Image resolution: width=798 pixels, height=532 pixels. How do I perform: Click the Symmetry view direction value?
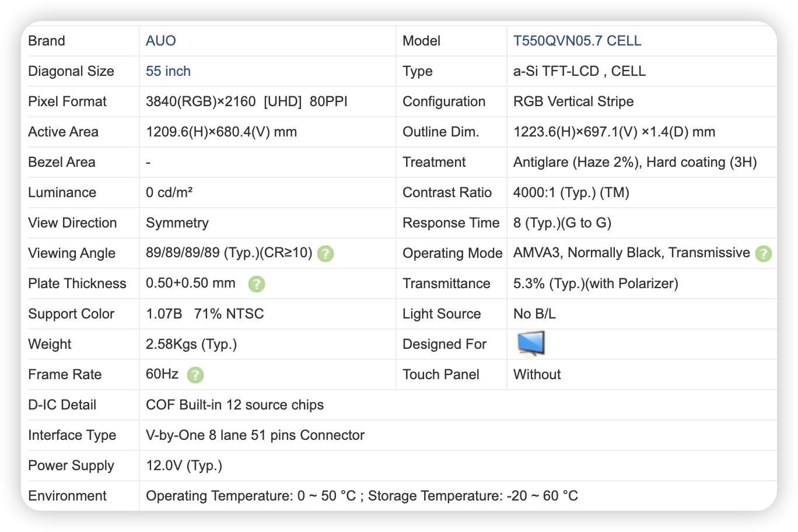[177, 223]
